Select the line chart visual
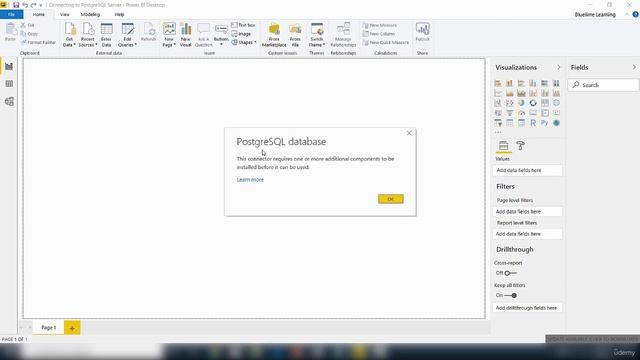Image resolution: width=640 pixels, height=360 pixels. (x=498, y=93)
